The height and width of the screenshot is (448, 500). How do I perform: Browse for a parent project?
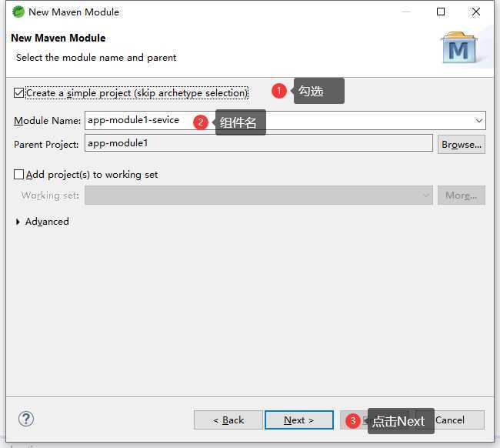[x=461, y=145]
